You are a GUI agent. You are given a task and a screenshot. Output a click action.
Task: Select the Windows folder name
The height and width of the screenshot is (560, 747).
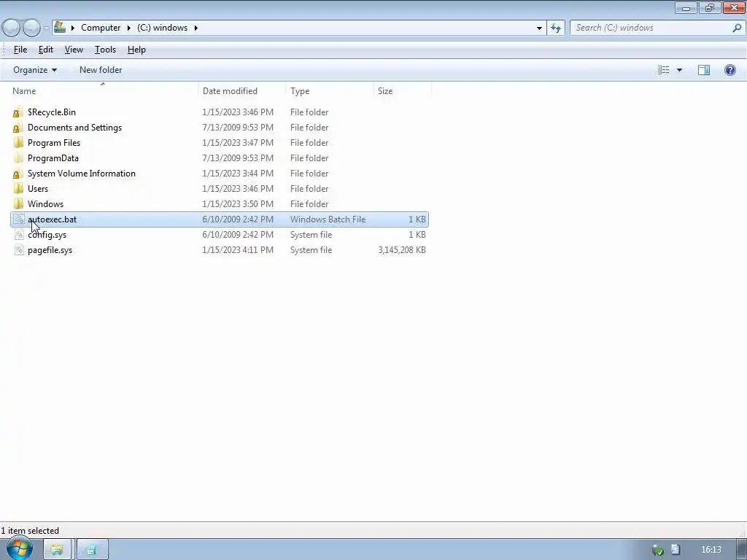point(45,204)
